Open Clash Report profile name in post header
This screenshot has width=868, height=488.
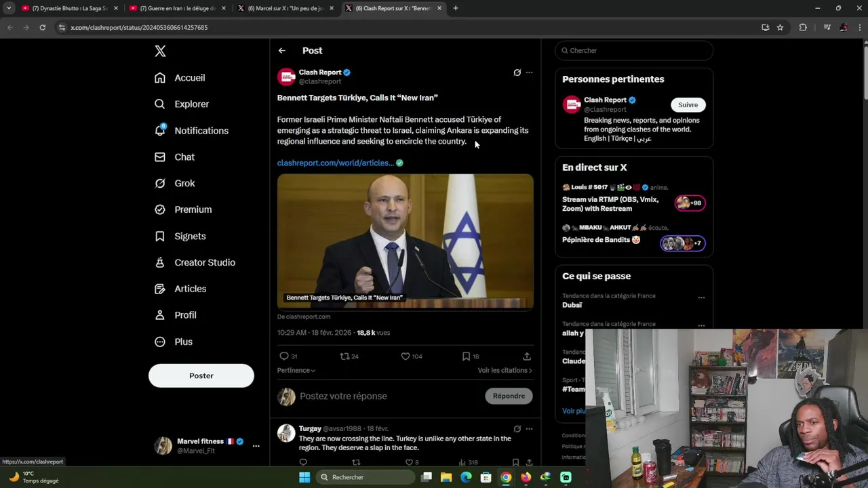pos(320,73)
